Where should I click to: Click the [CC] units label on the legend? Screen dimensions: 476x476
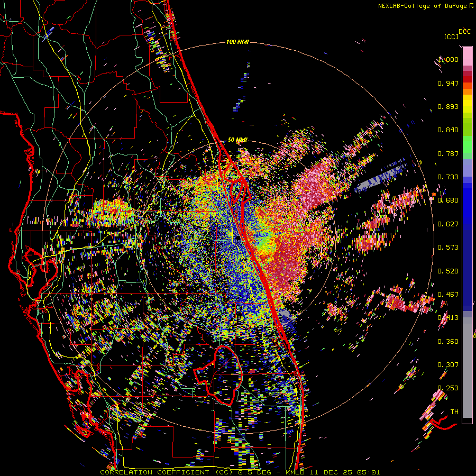[x=451, y=36]
